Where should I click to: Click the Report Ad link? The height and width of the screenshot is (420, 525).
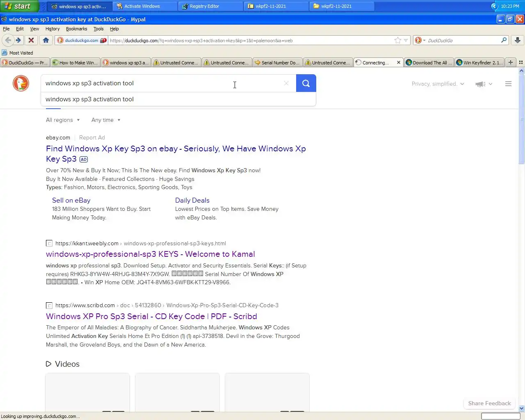(92, 138)
